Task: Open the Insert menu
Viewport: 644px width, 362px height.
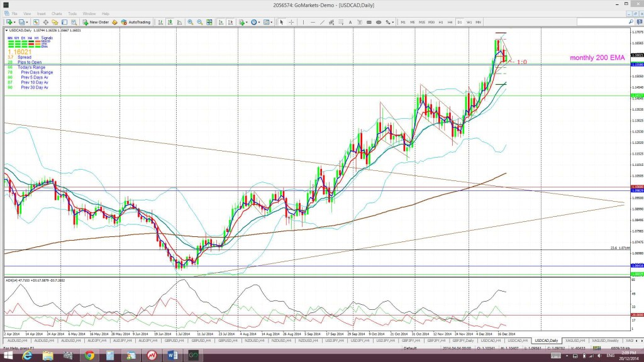Action: [42, 14]
